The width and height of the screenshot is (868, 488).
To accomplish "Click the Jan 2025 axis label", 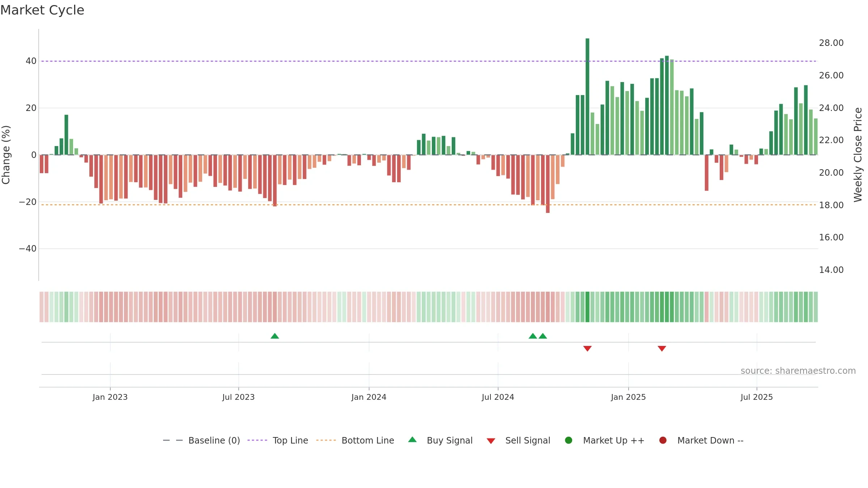I will pyautogui.click(x=628, y=397).
